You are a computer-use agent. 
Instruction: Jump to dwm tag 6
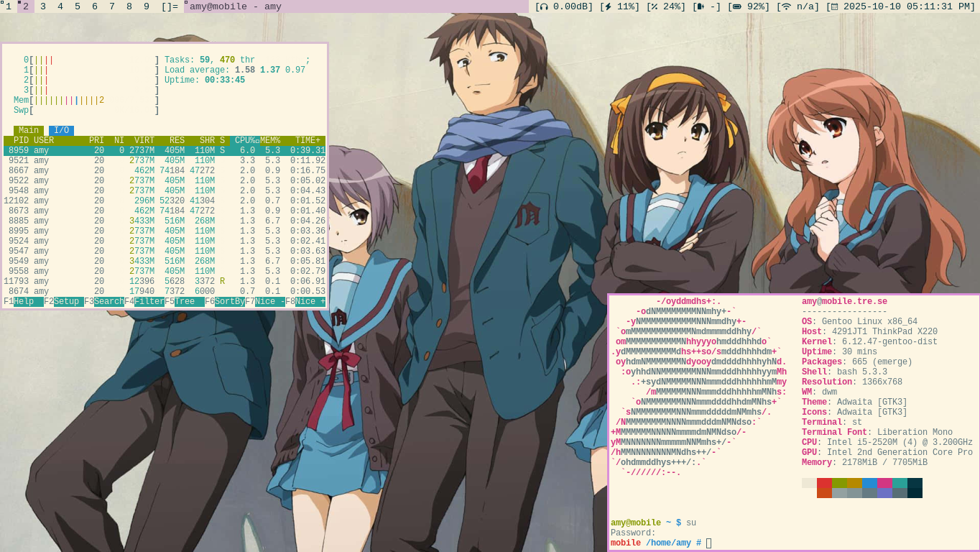pos(95,6)
